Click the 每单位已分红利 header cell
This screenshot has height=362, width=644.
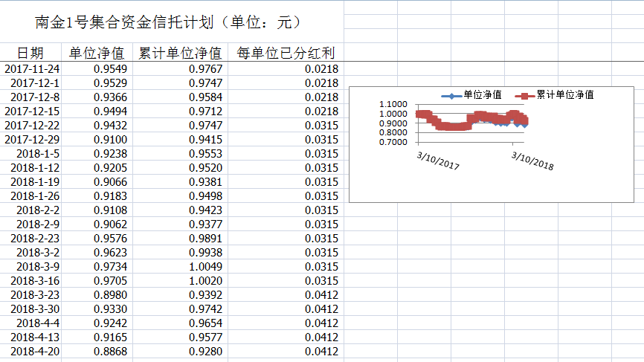point(285,53)
